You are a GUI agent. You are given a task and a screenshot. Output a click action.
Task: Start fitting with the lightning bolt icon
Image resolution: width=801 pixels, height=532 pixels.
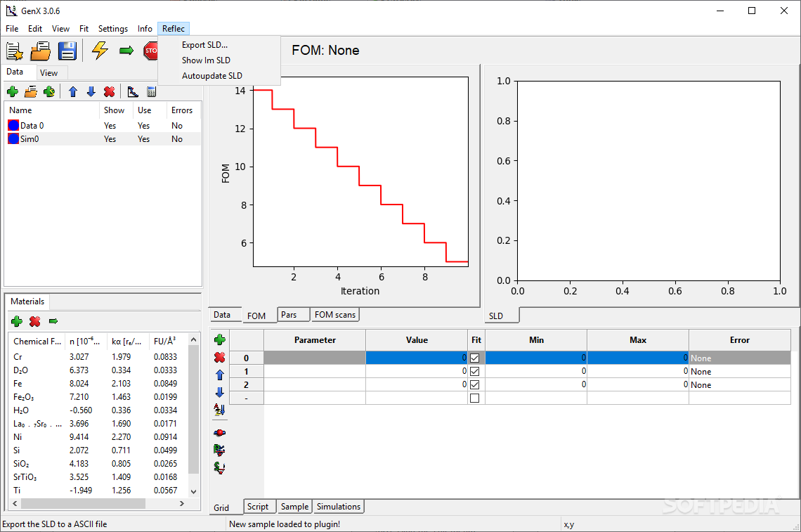click(x=100, y=50)
